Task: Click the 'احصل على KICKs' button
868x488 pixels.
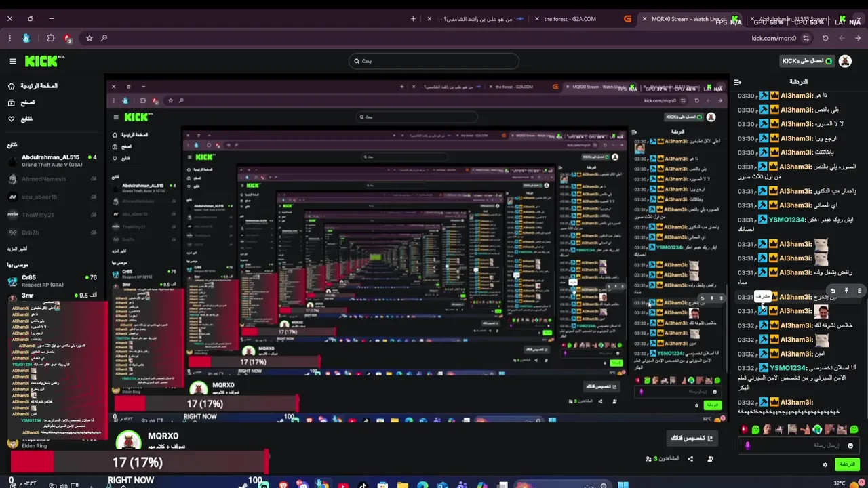Action: tap(807, 61)
